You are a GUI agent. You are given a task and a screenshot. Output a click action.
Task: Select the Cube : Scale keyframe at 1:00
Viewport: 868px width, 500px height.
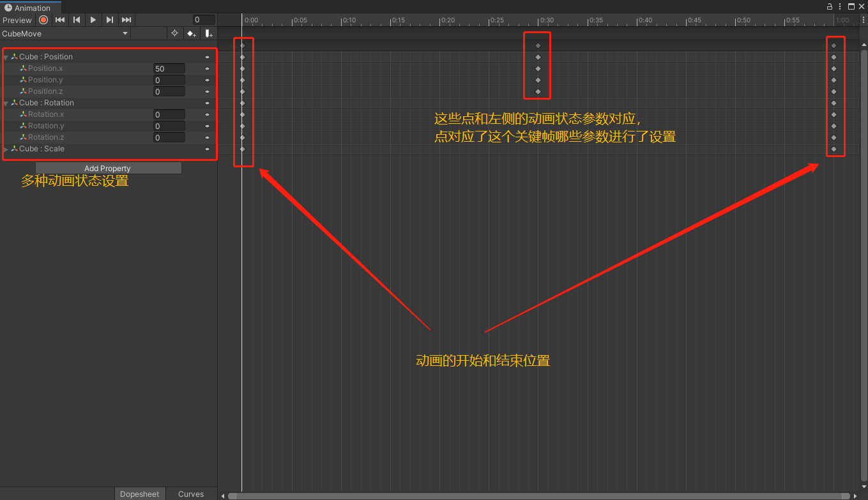click(x=834, y=149)
